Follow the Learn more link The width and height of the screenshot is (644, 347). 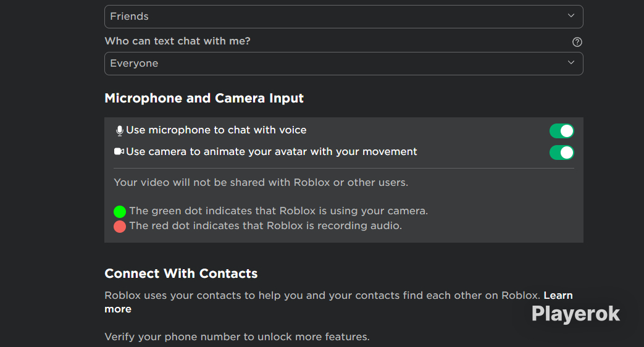558,295
